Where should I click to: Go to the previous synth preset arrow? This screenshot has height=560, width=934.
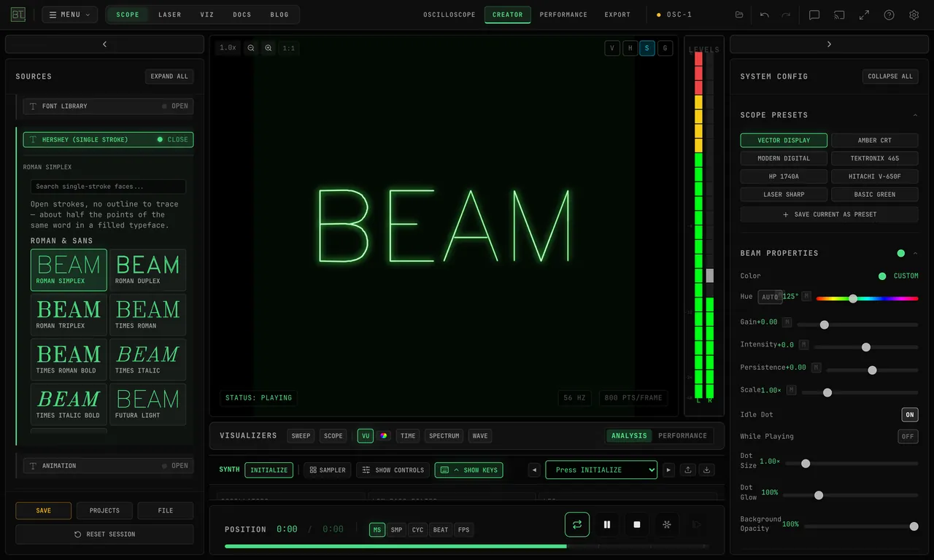[x=534, y=470]
